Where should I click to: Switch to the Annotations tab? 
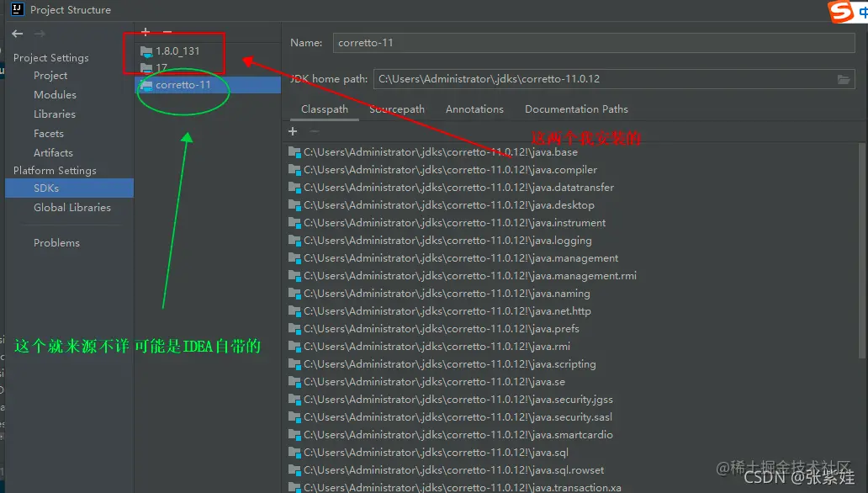coord(474,109)
